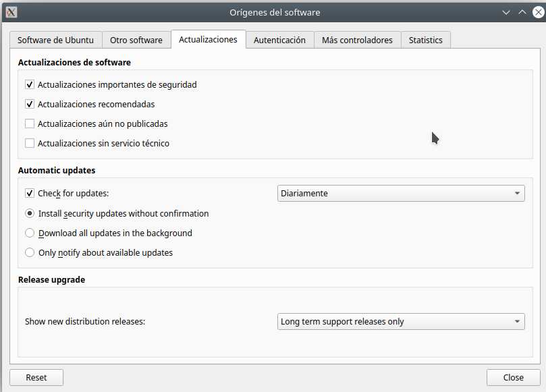Screen dimensions: 546x392
Task: Enable Actualizaciones aún no publicadas
Action: click(30, 124)
